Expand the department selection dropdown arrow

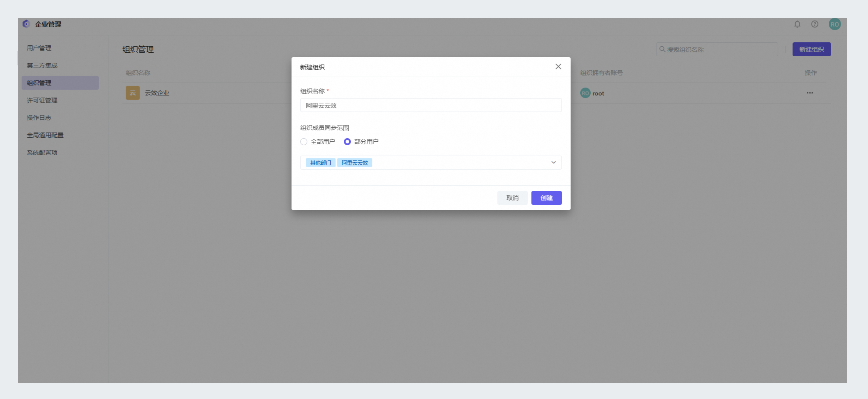553,163
